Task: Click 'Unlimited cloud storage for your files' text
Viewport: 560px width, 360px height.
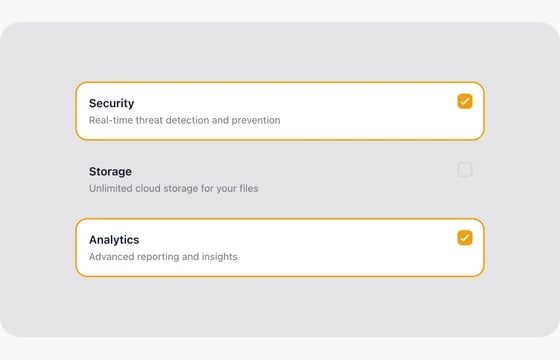Action: click(x=173, y=189)
